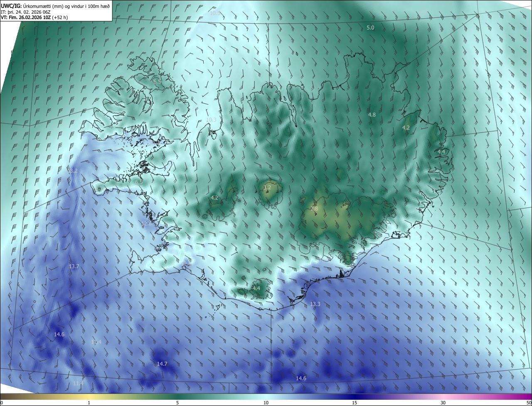Click the 13.2 value label on the map

pos(72,171)
